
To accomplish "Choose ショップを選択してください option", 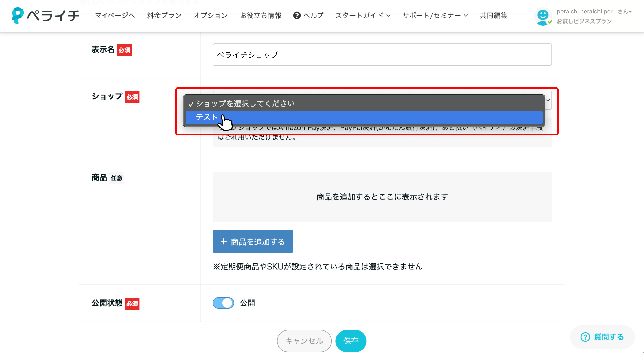I will pos(364,104).
